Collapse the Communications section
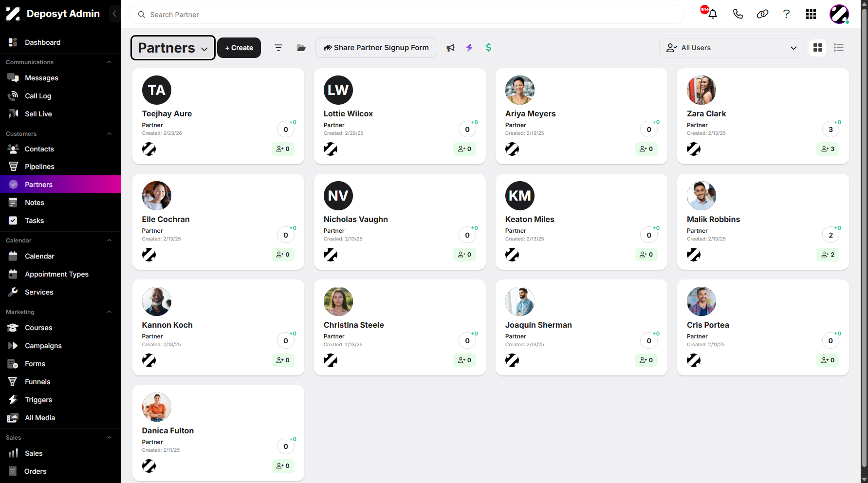The image size is (868, 483). pos(110,62)
